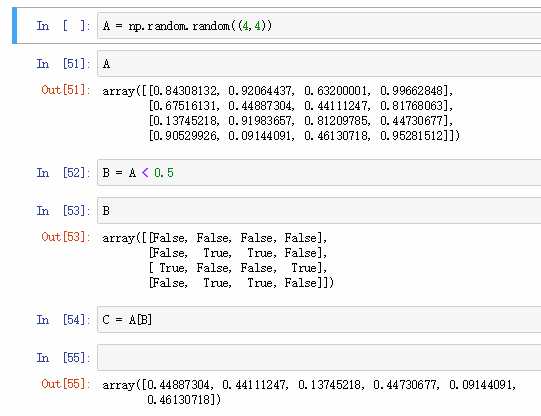Click value 0.44887304 in Out[51] array
This screenshot has height=416, width=541.
pos(260,106)
